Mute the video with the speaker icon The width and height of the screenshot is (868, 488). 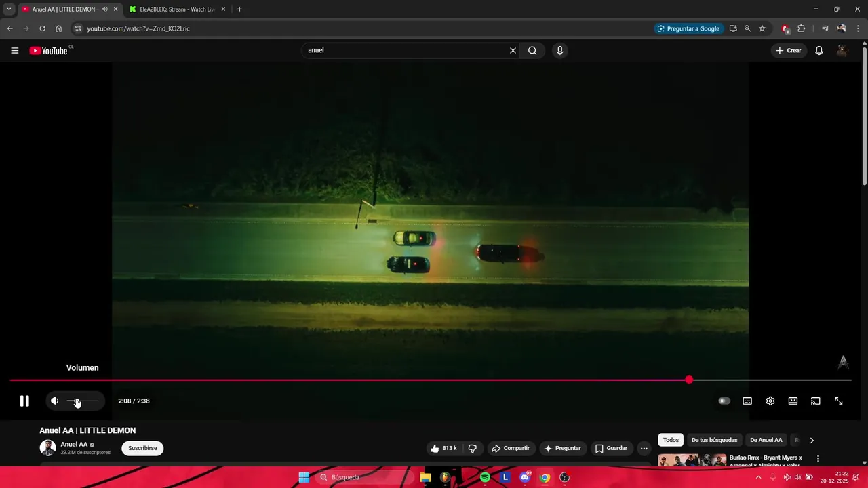coord(55,401)
